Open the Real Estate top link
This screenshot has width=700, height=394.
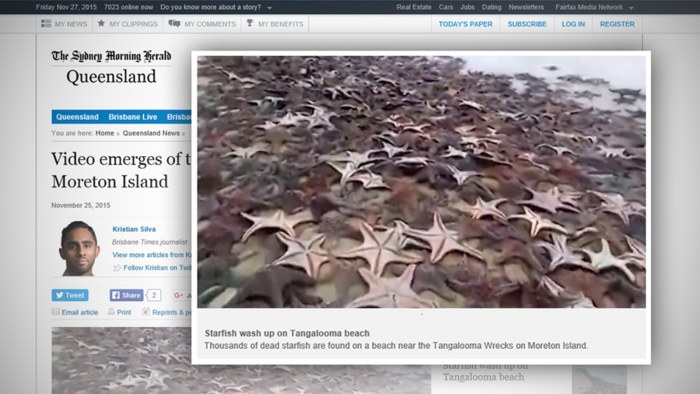(x=414, y=7)
